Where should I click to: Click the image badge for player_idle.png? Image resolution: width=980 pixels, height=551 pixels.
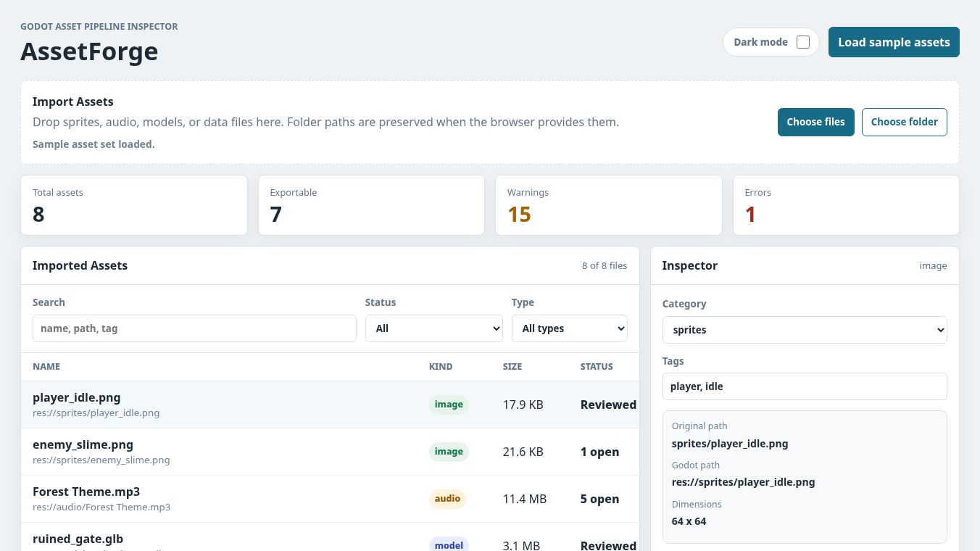click(x=449, y=405)
